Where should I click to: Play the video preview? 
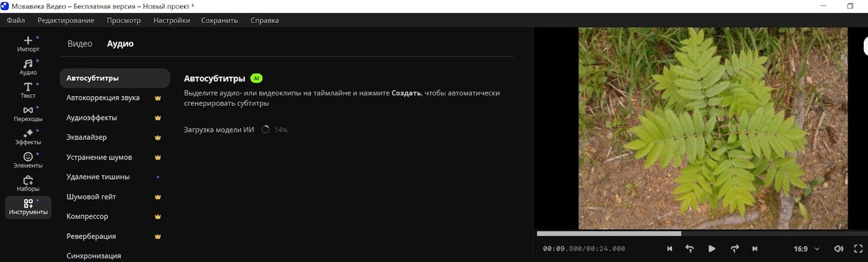[712, 249]
